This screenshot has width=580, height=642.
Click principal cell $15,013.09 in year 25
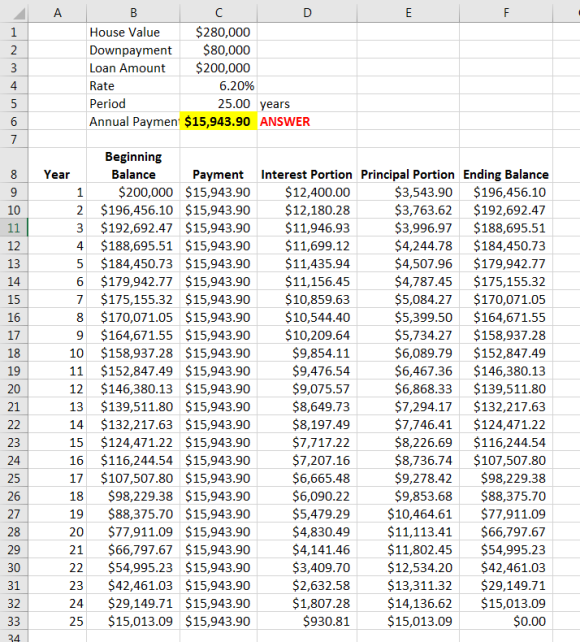408,621
